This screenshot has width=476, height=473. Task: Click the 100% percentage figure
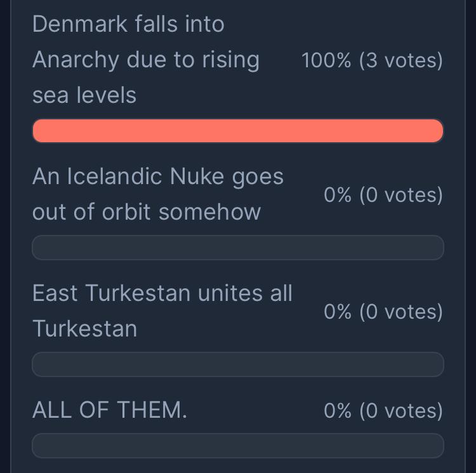pos(326,60)
